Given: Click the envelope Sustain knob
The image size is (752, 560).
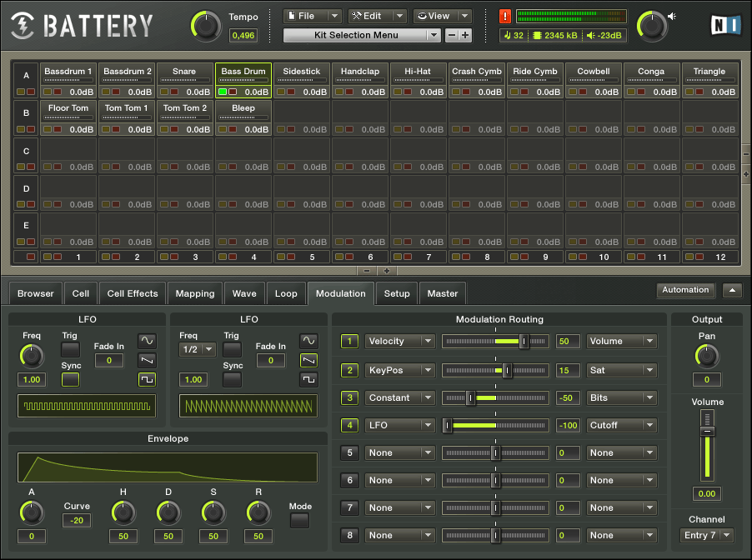Looking at the screenshot, I should coord(213,512).
